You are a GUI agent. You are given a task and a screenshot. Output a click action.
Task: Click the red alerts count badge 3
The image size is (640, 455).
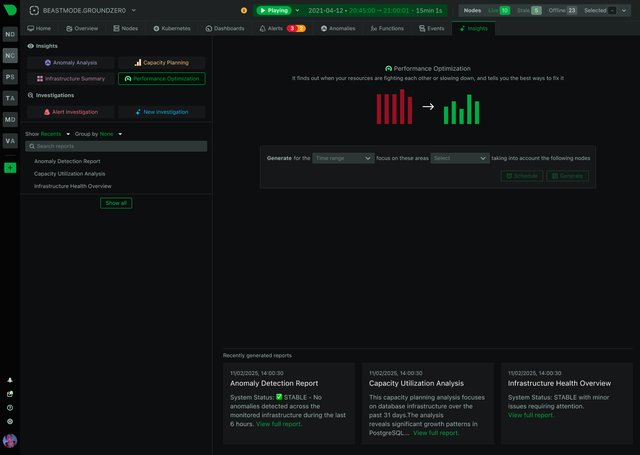292,29
